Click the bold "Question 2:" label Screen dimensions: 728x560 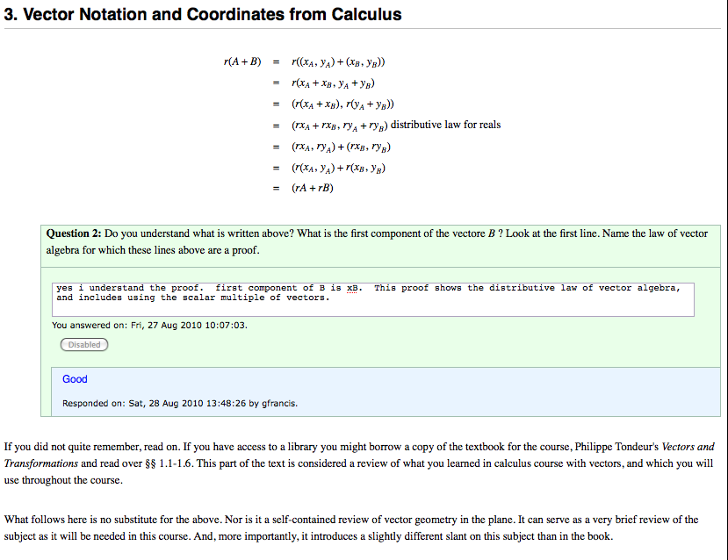[x=74, y=234]
